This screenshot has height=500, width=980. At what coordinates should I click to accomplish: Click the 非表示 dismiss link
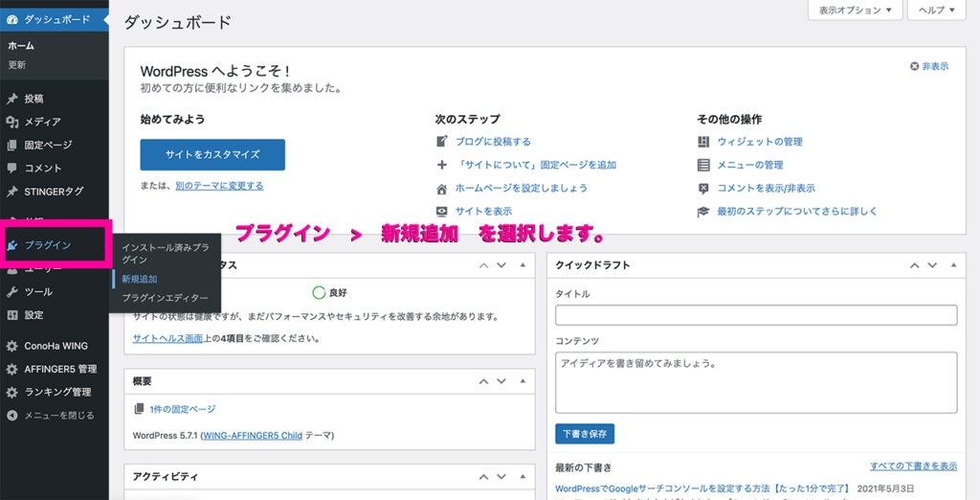pos(935,66)
